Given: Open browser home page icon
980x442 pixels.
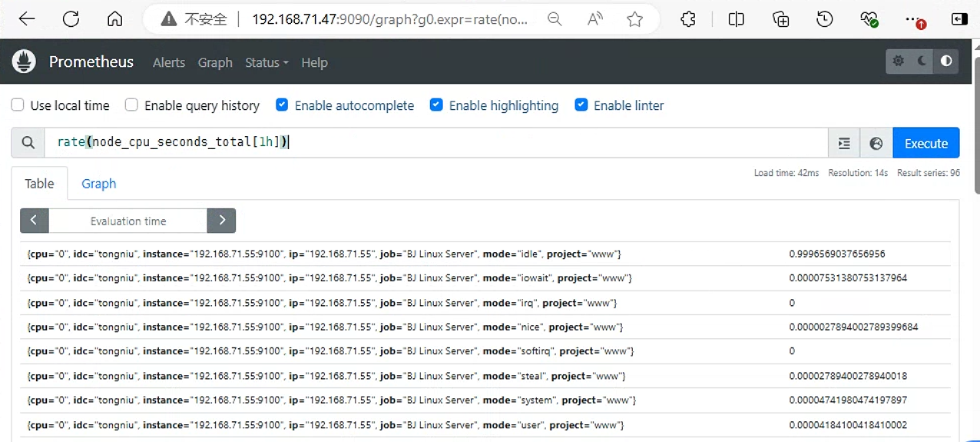Looking at the screenshot, I should pyautogui.click(x=114, y=19).
